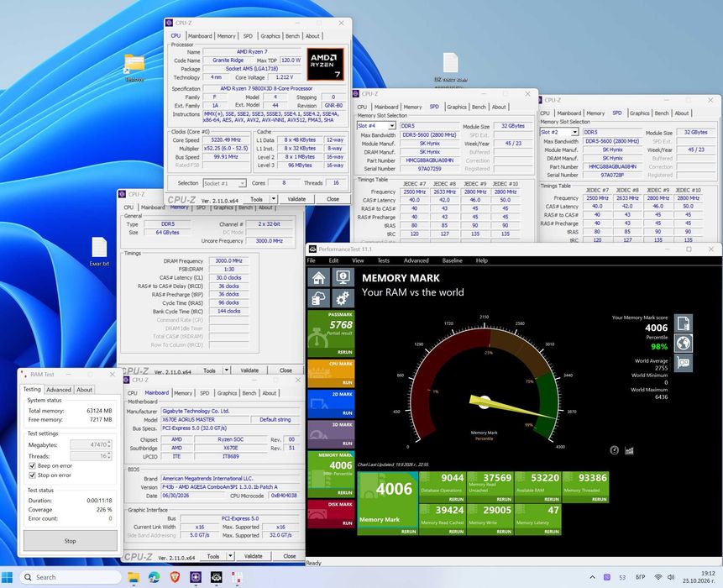The width and height of the screenshot is (723, 588).
Task: Click the round info icon under the gauge
Action: click(x=614, y=450)
